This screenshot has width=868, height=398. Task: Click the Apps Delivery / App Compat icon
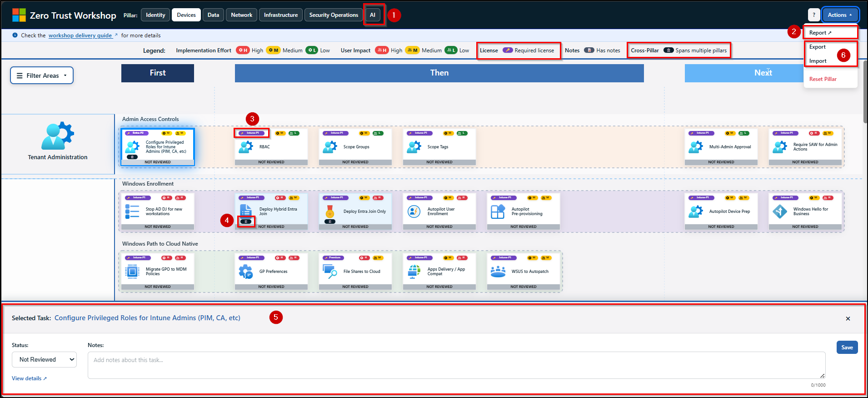tap(414, 272)
